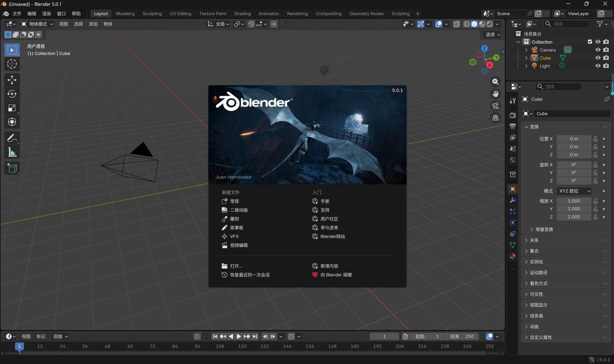
Task: Open the Object Data mesh tab
Action: click(512, 245)
